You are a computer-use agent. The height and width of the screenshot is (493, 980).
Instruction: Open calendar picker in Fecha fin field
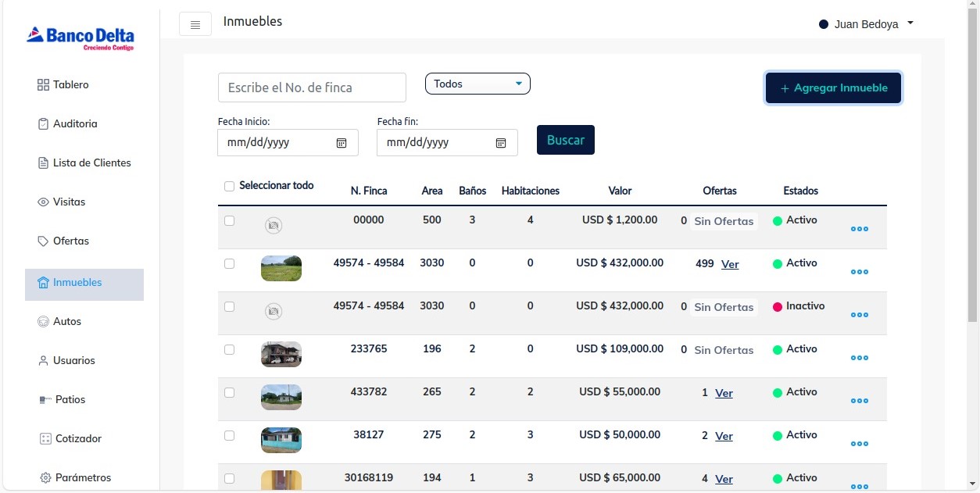(x=501, y=143)
